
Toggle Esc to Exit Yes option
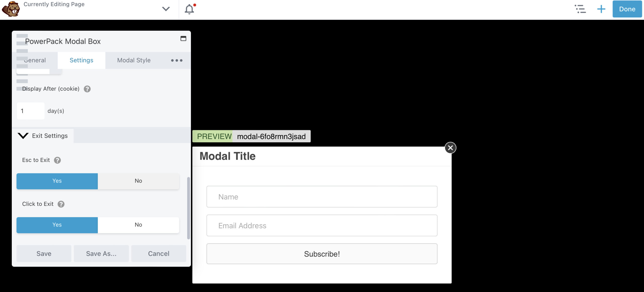click(57, 181)
